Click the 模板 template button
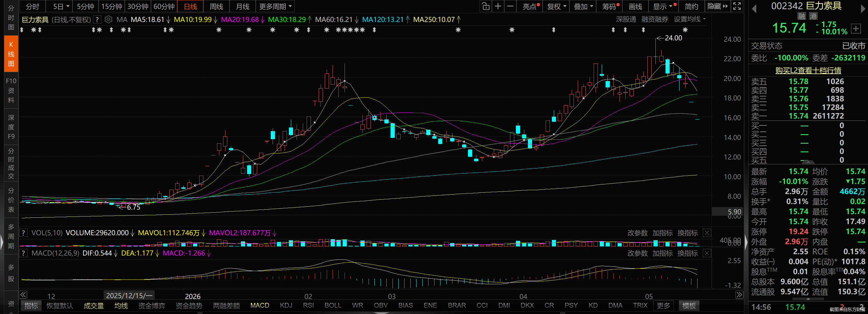This screenshot has width=868, height=314. pos(689,306)
